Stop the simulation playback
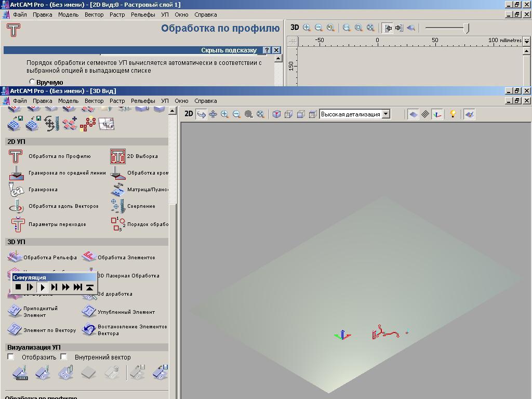This screenshot has height=399, width=532. pyautogui.click(x=18, y=287)
